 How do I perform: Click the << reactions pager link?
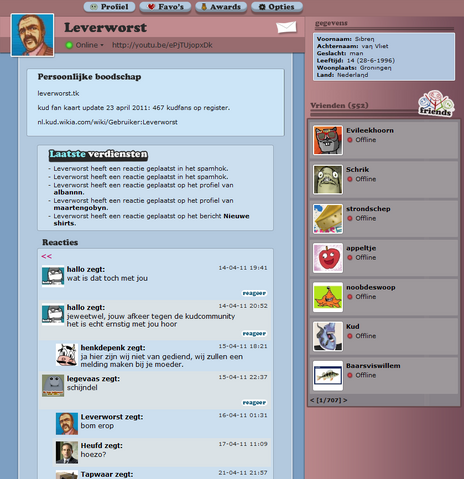(x=46, y=256)
